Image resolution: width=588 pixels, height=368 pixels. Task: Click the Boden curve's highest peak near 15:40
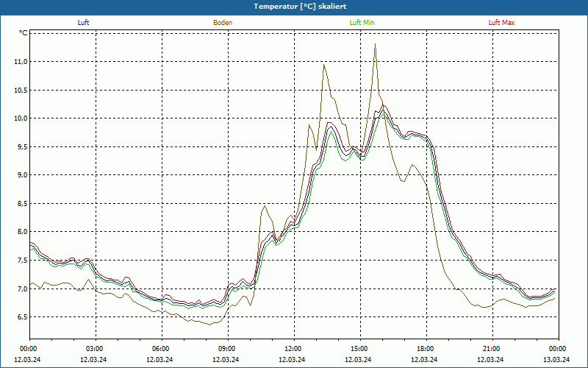(x=375, y=44)
